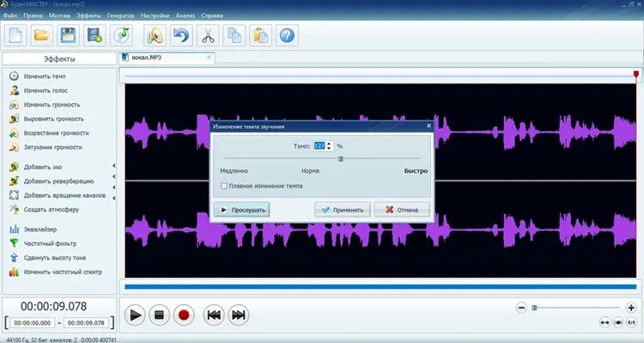Image resolution: width=644 pixels, height=343 pixels.
Task: Undo the last action
Action: tap(181, 35)
